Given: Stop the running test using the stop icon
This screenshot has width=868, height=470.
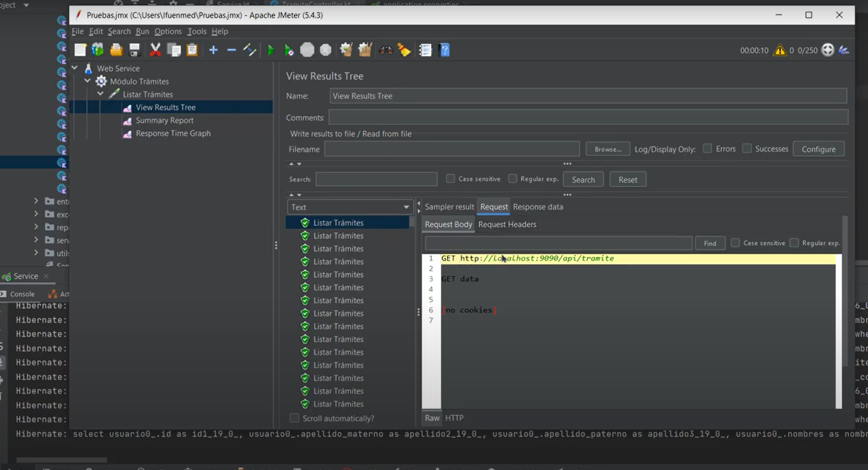Looking at the screenshot, I should (307, 50).
